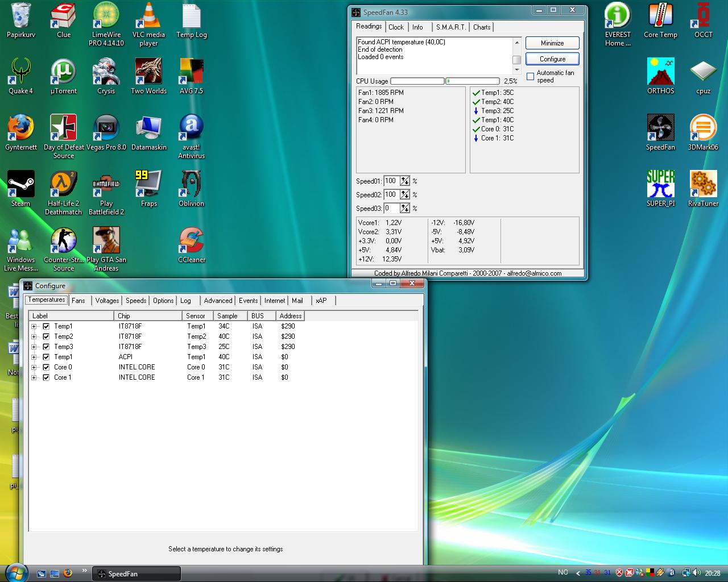Expand the Temp1 IT8718F tree row

34,326
